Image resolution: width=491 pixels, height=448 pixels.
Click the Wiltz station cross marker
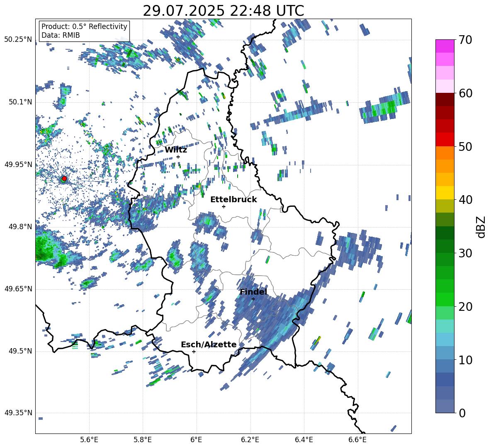(178, 157)
